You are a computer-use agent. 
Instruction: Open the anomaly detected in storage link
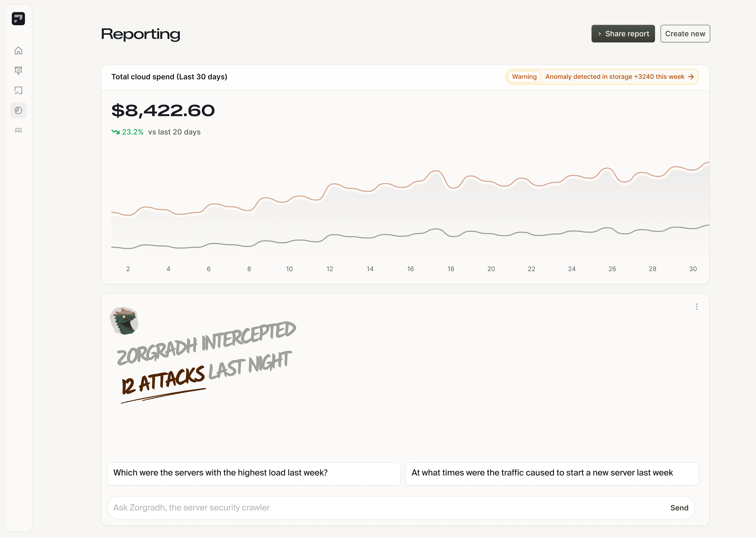click(615, 77)
